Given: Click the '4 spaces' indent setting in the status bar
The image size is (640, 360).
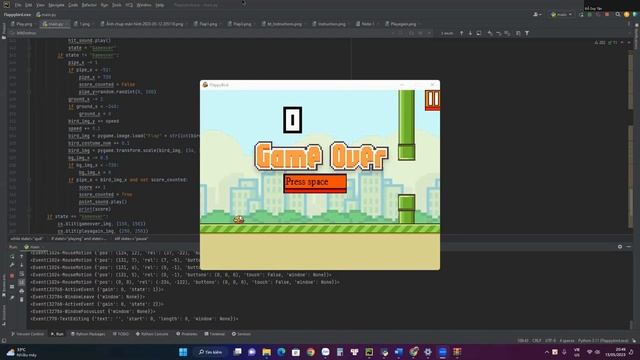Looking at the screenshot, I should pyautogui.click(x=567, y=340).
